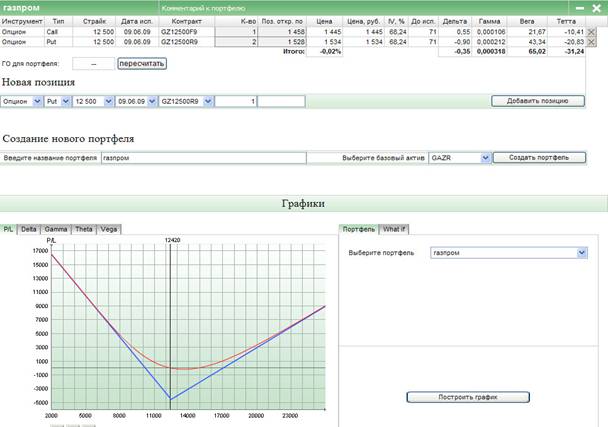The image size is (608, 427).
Task: Click the Дата исп. column header
Action: point(137,21)
